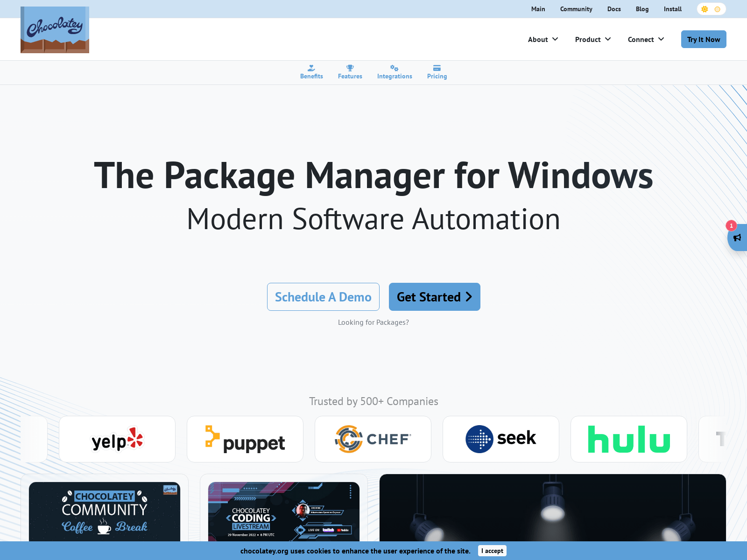Screen dimensions: 747x560
Task: Click the Yelp company logo
Action: [117, 439]
